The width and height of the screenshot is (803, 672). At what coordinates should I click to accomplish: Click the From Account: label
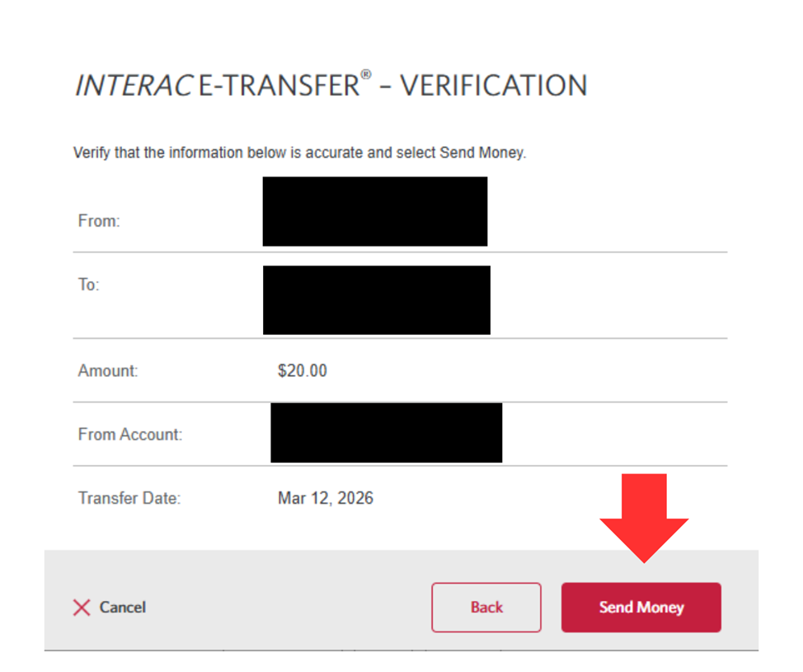(130, 435)
